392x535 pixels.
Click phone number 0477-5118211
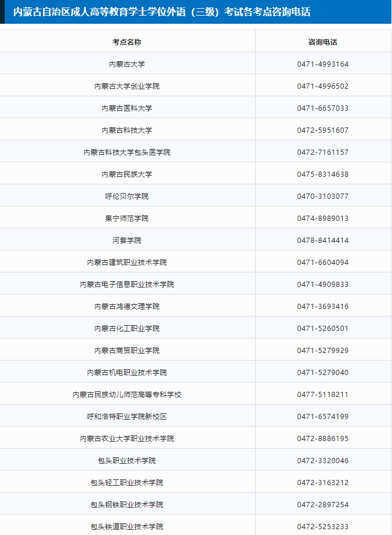coord(322,394)
